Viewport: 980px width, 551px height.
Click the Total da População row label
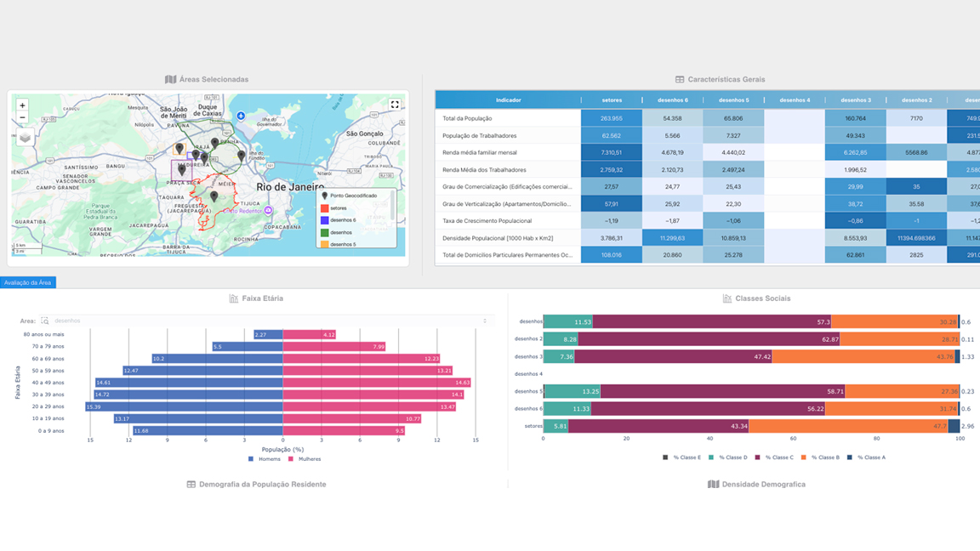click(467, 118)
